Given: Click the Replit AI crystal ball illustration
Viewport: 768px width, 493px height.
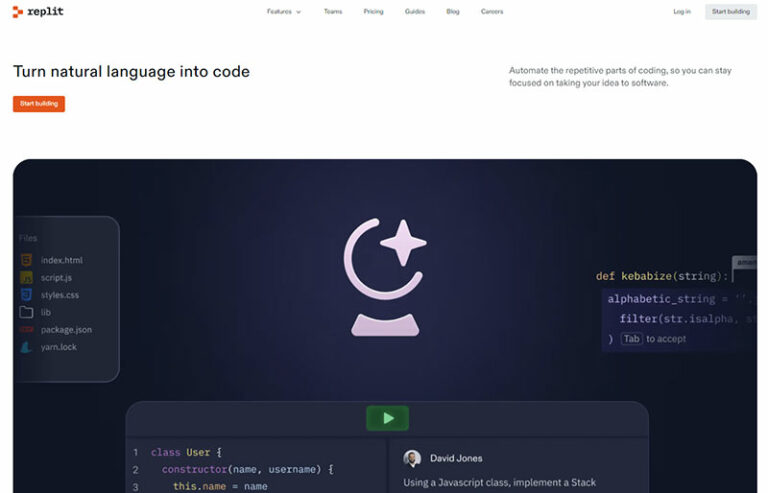Looking at the screenshot, I should [x=385, y=277].
